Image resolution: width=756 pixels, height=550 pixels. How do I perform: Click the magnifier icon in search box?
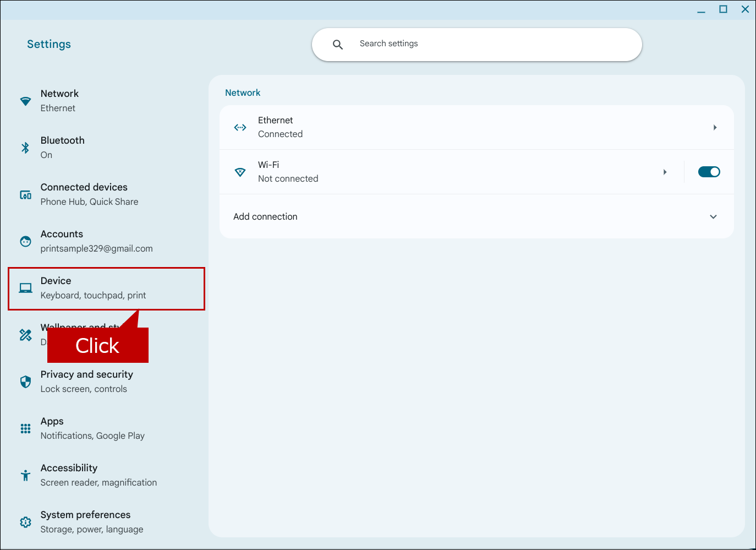tap(338, 45)
